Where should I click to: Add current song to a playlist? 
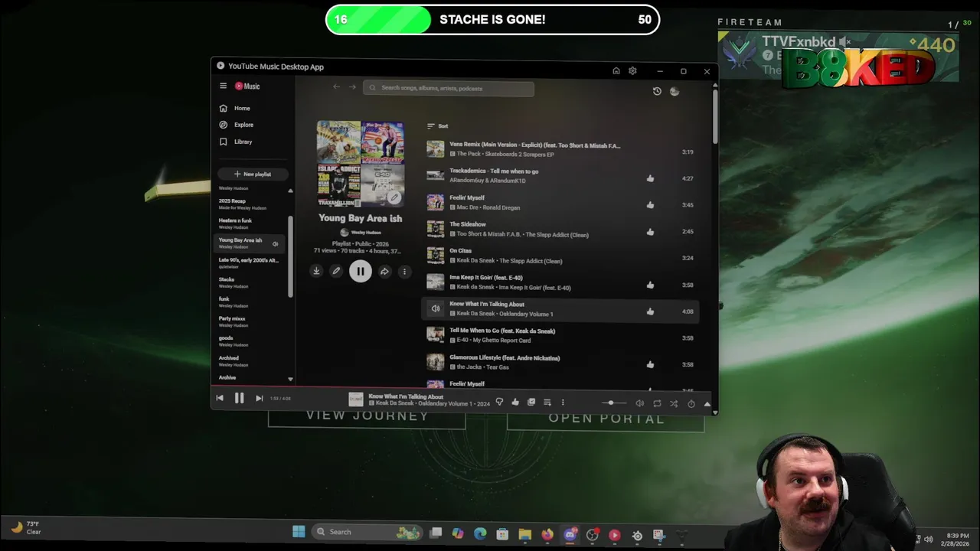(x=547, y=402)
